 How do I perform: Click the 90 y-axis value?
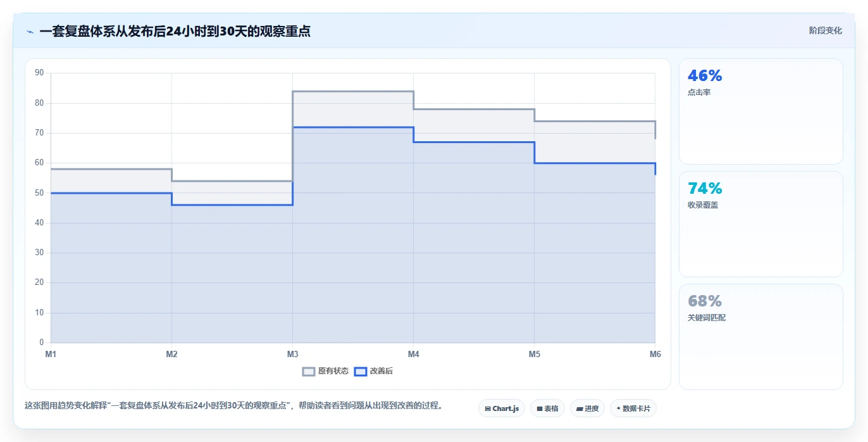(39, 73)
